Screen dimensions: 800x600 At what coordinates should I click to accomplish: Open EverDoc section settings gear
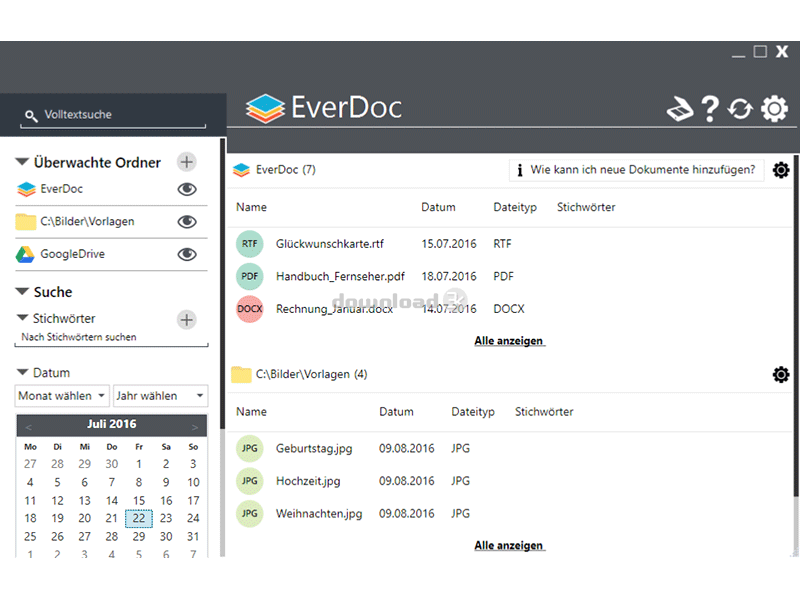(x=781, y=170)
